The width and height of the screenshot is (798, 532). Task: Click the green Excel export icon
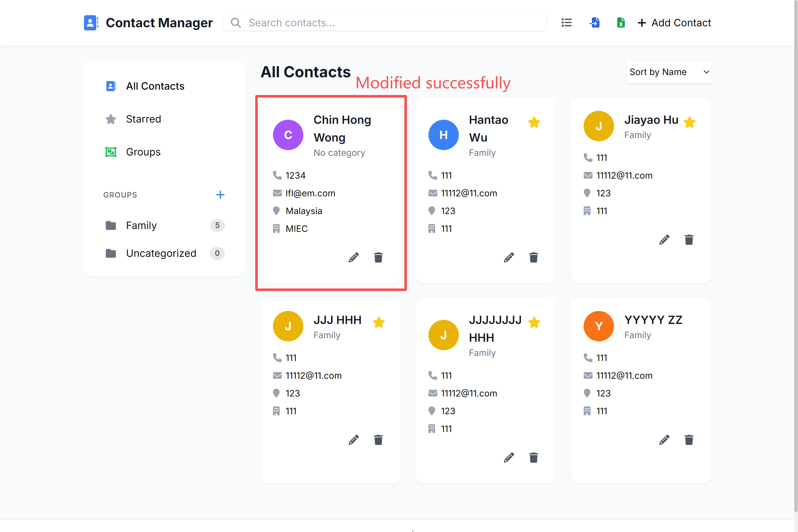point(621,23)
